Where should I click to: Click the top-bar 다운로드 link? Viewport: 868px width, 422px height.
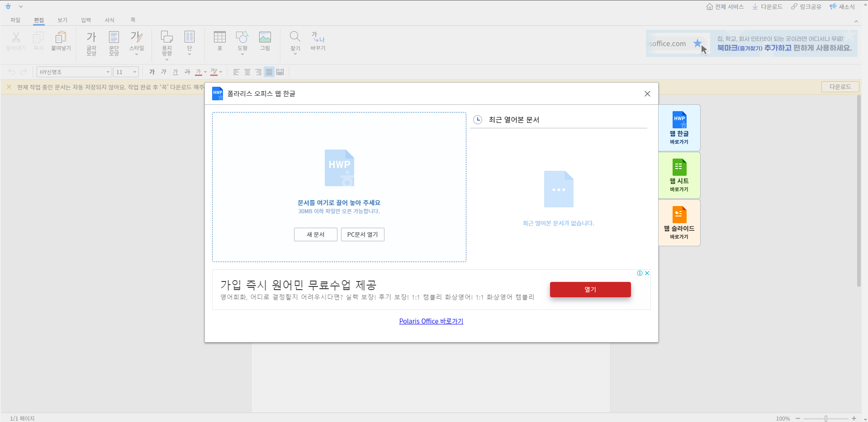[x=768, y=7]
